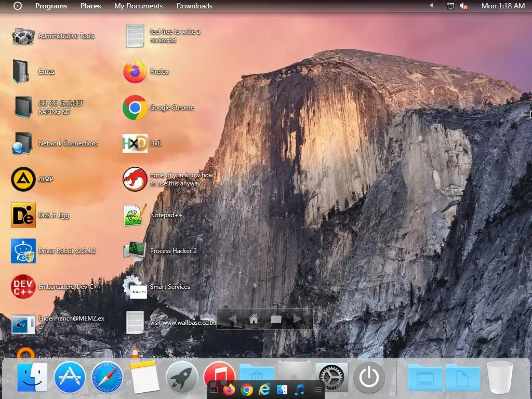This screenshot has height=399, width=532.
Task: Open the 'feel free to write a review.txt' file
Action: 135,36
